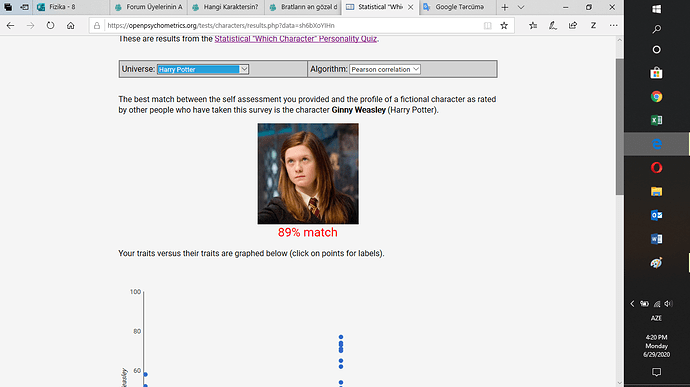The width and height of the screenshot is (690, 387).
Task: Open browser Settings and more menu
Action: pyautogui.click(x=613, y=26)
